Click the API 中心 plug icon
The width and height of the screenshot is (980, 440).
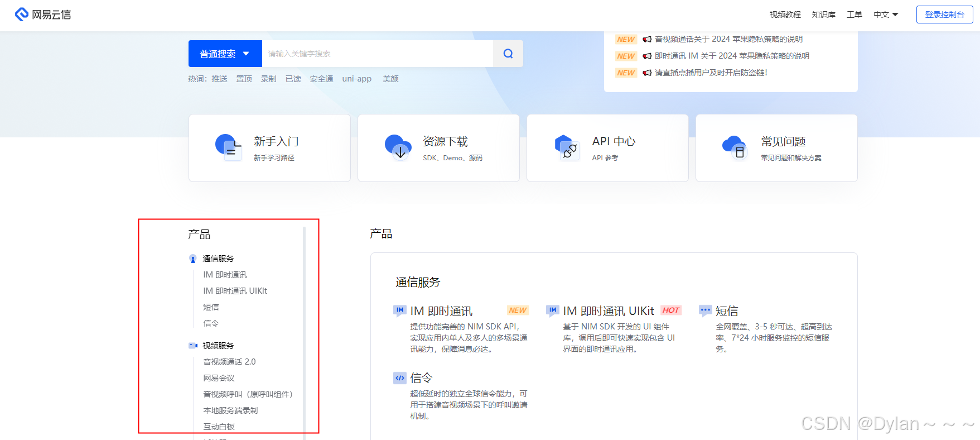[x=567, y=147]
